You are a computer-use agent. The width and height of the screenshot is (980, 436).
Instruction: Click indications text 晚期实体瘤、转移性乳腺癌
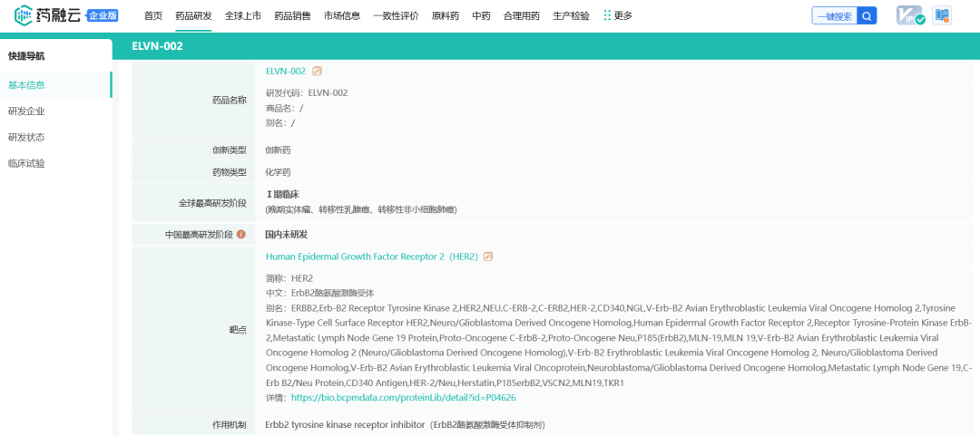click(361, 210)
